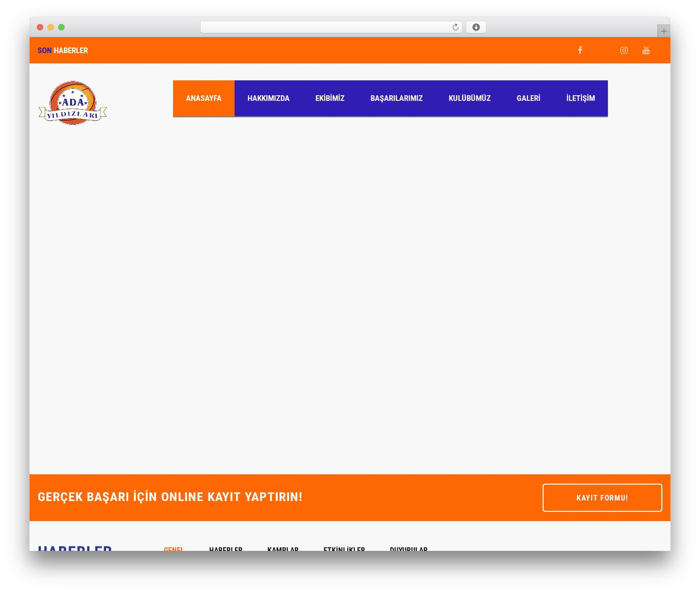Viewport: 700px width, 593px height.
Task: Switch to the Kamplar tab
Action: pos(283,549)
